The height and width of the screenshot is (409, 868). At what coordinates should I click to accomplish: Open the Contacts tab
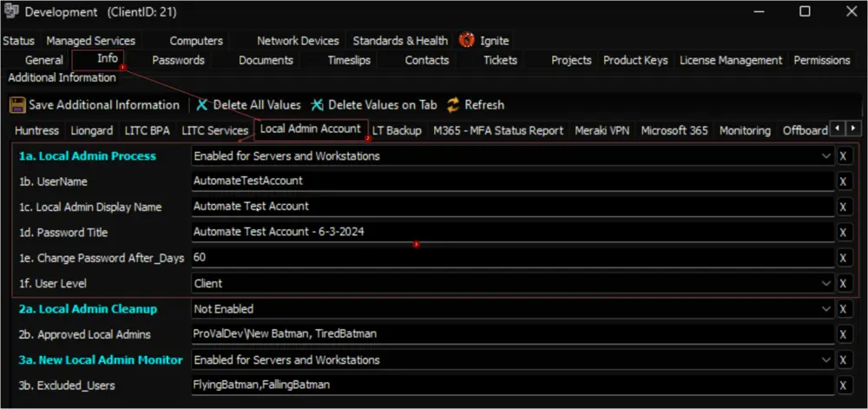(x=427, y=60)
